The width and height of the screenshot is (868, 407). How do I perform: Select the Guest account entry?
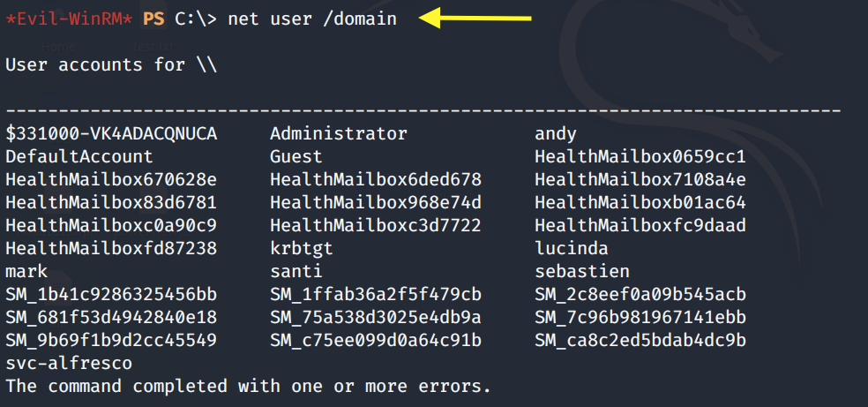coord(296,156)
